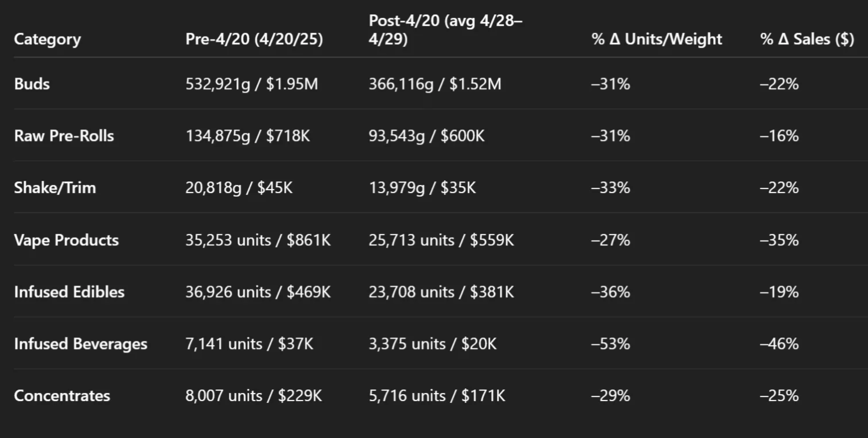
Task: Select the Shake/Trim row label
Action: (55, 188)
